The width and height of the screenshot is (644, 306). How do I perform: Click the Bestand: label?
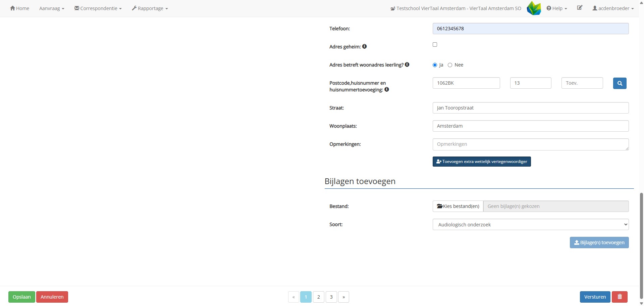339,206
